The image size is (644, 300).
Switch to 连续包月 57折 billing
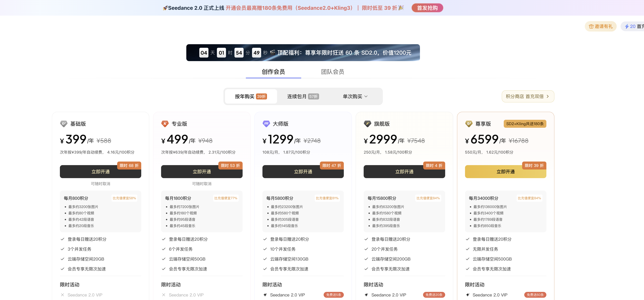click(303, 96)
